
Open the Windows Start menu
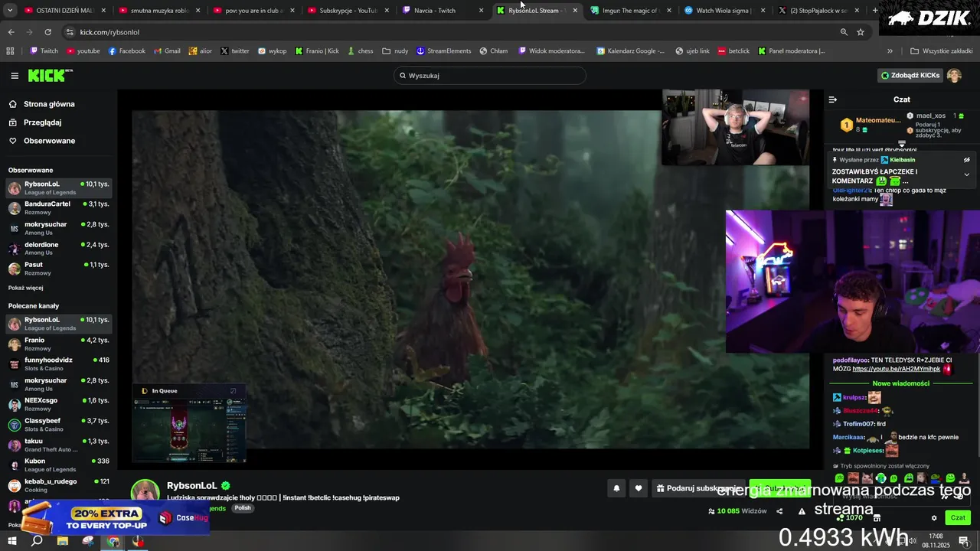pyautogui.click(x=12, y=541)
